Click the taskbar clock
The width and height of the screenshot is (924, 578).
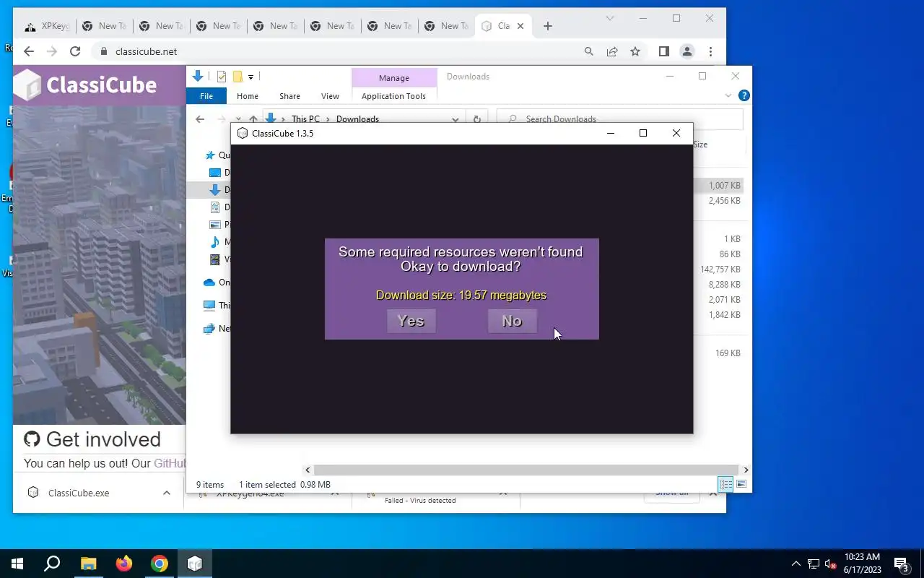coord(862,564)
